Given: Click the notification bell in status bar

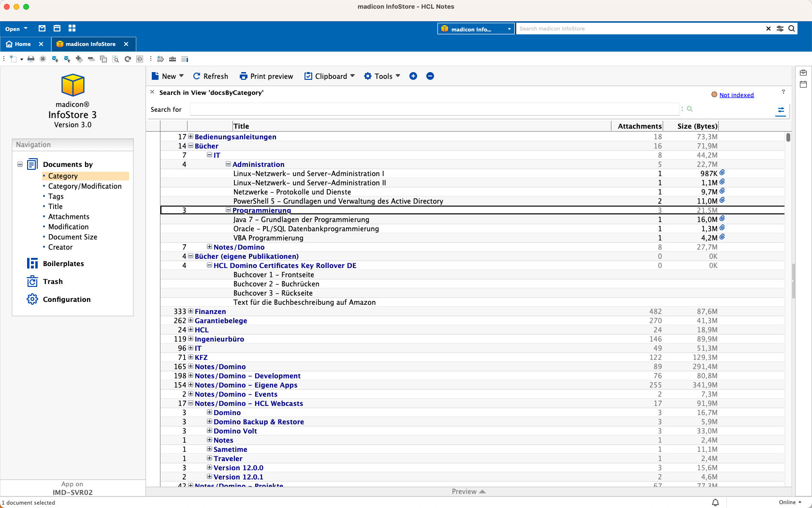Looking at the screenshot, I should click(x=715, y=503).
